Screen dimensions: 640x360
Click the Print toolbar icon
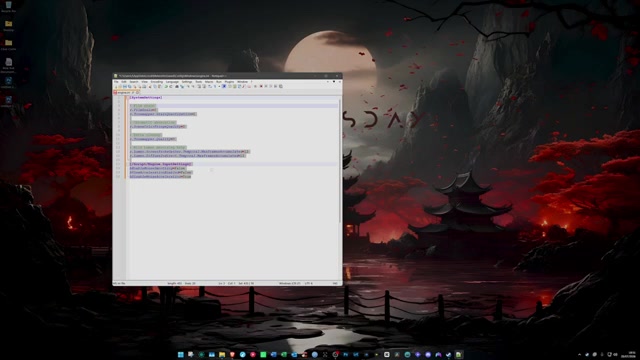(144, 87)
